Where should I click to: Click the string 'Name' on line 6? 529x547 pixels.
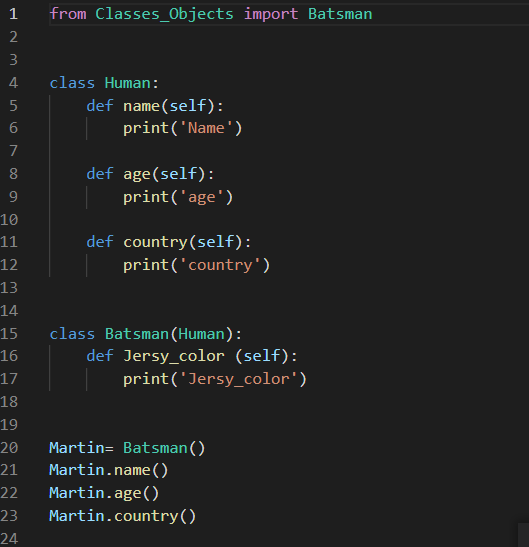[x=206, y=128]
